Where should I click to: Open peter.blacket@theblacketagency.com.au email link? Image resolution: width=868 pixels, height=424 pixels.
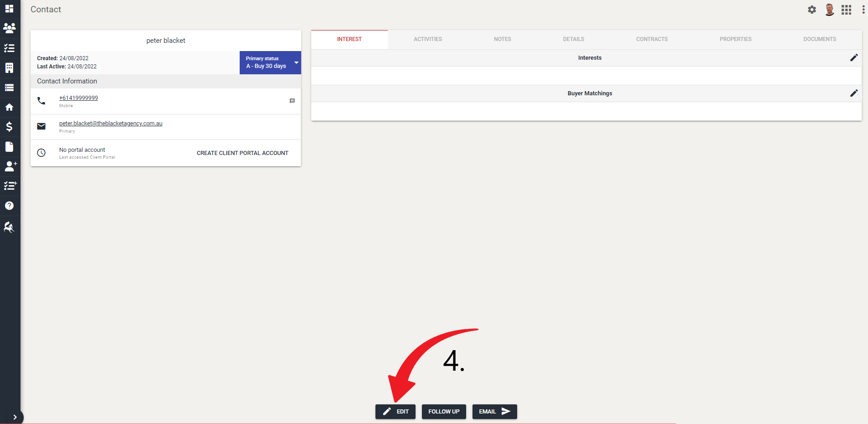110,123
